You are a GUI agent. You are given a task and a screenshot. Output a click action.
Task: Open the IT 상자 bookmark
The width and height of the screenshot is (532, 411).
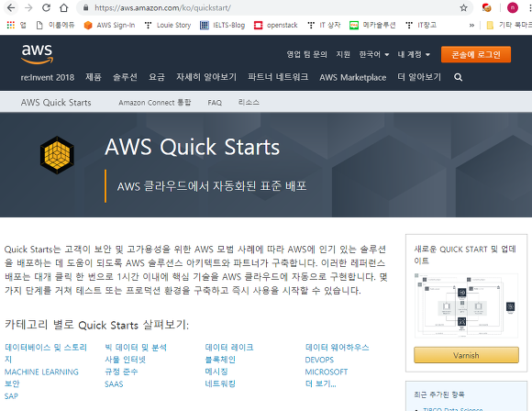click(x=324, y=25)
